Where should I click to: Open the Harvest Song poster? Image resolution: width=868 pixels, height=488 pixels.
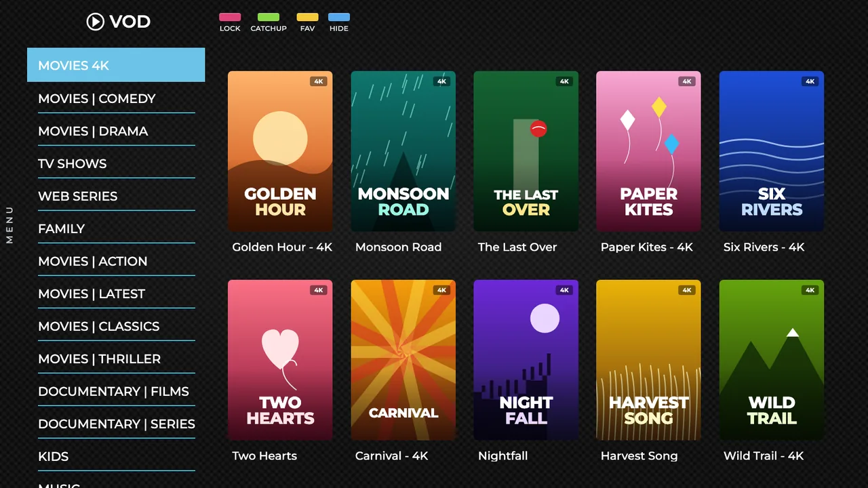(x=649, y=360)
